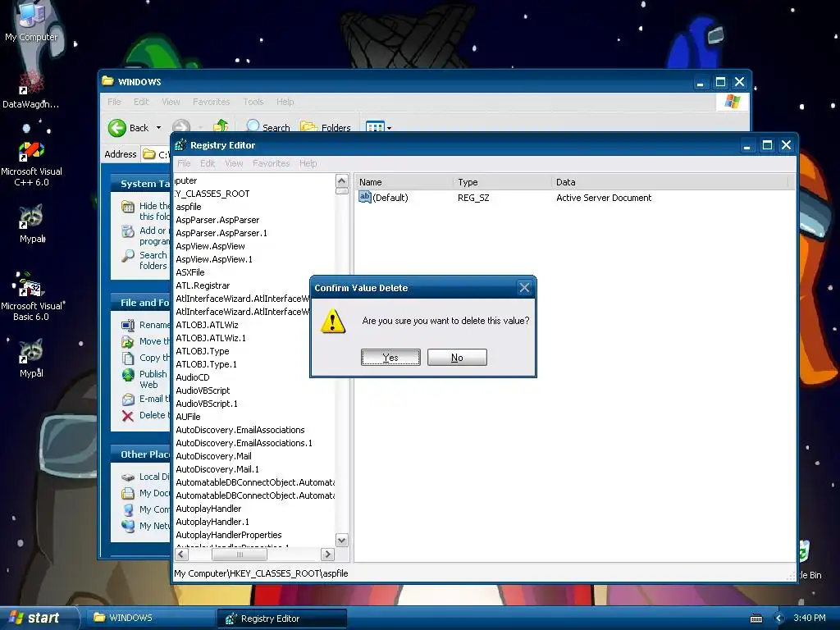Switch to WINDOWS taskbar button
This screenshot has width=840, height=630.
pos(150,619)
